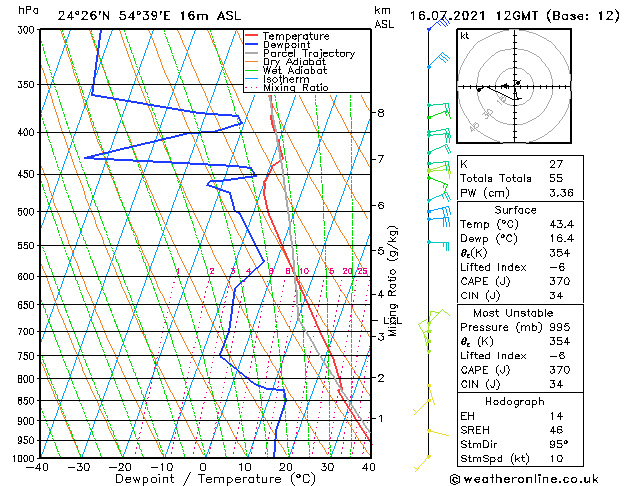This screenshot has height=486, width=629.
Task: Click the surface Dewp value 16.4
Action: pos(562,238)
